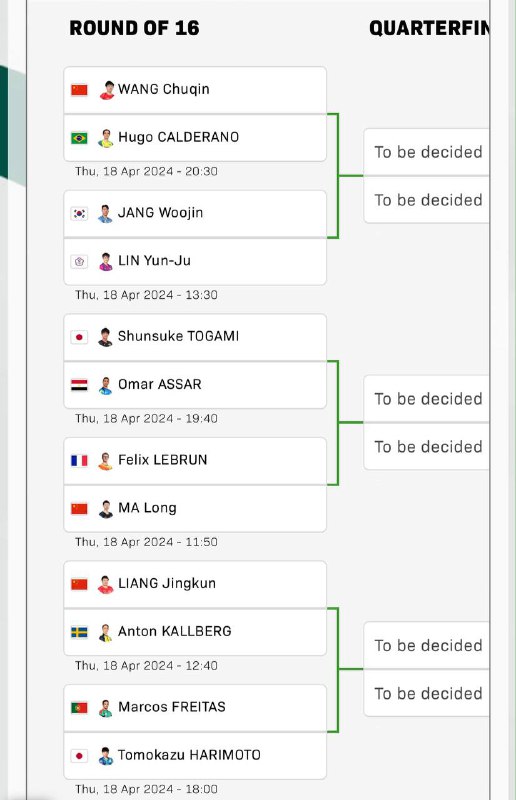516x800 pixels.
Task: Click Brazil flag next to Hugo CALDERANO
Action: tap(79, 138)
